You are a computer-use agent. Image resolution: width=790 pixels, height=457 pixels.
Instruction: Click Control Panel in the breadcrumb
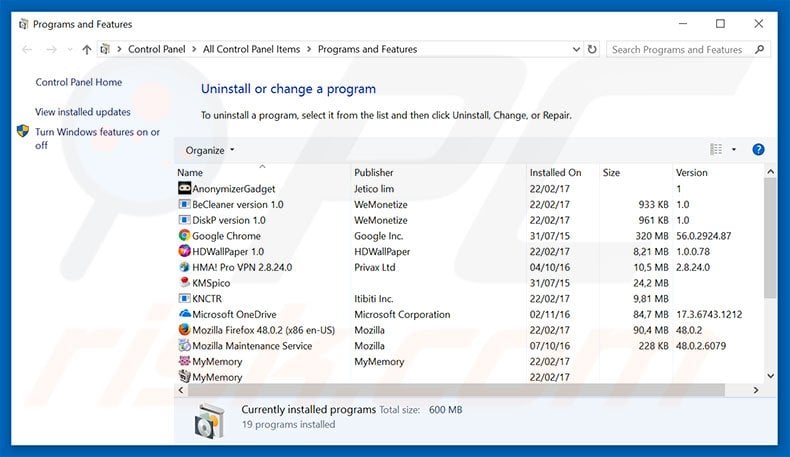click(157, 49)
